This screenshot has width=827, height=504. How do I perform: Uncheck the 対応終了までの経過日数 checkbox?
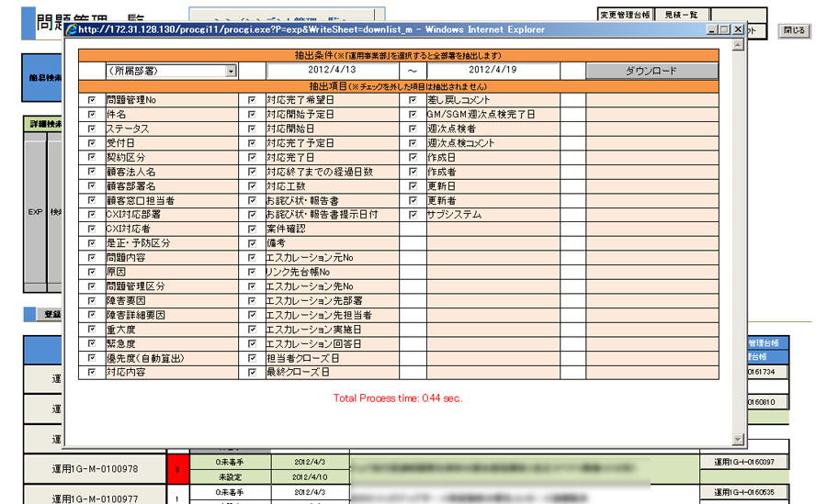coord(252,172)
